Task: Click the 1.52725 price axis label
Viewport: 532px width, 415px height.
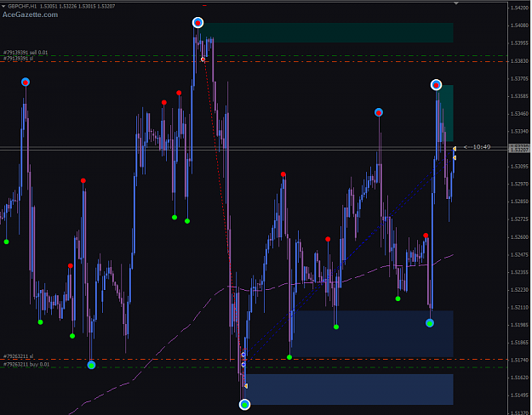Action: [519, 219]
